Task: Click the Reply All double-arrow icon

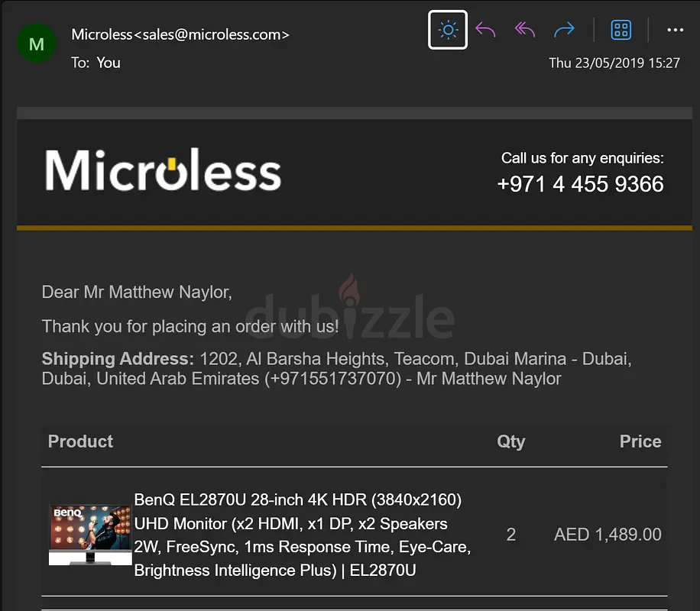Action: coord(524,30)
